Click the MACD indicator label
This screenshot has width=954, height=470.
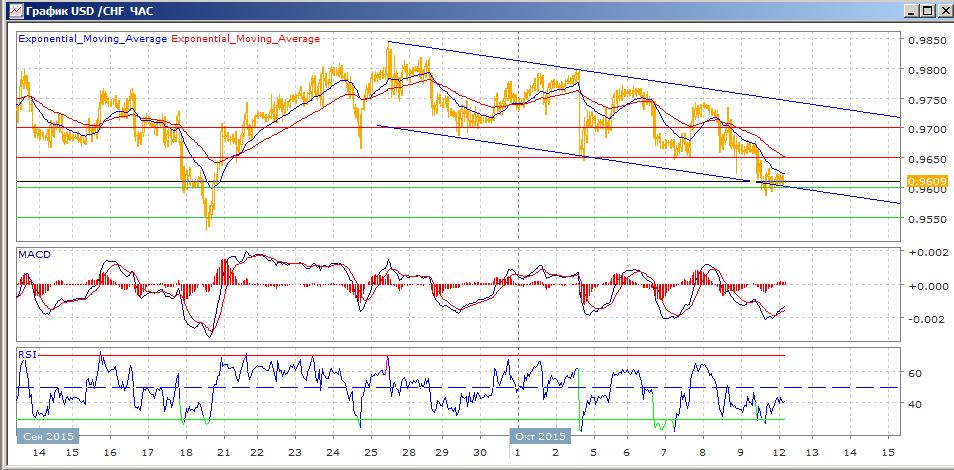pos(34,254)
